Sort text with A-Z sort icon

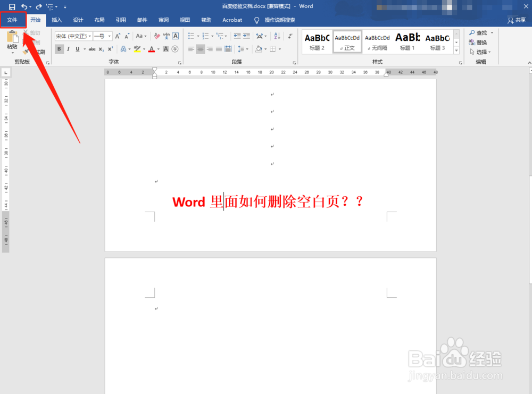pos(277,36)
